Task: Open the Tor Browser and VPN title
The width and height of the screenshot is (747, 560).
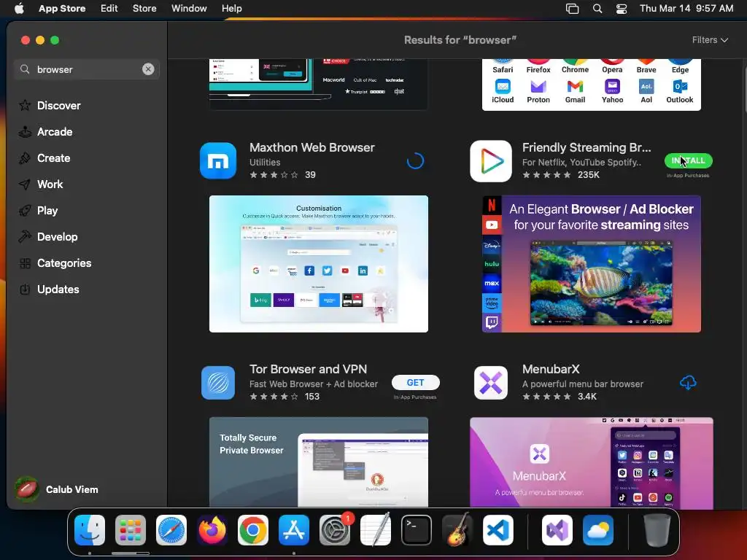Action: 309,369
